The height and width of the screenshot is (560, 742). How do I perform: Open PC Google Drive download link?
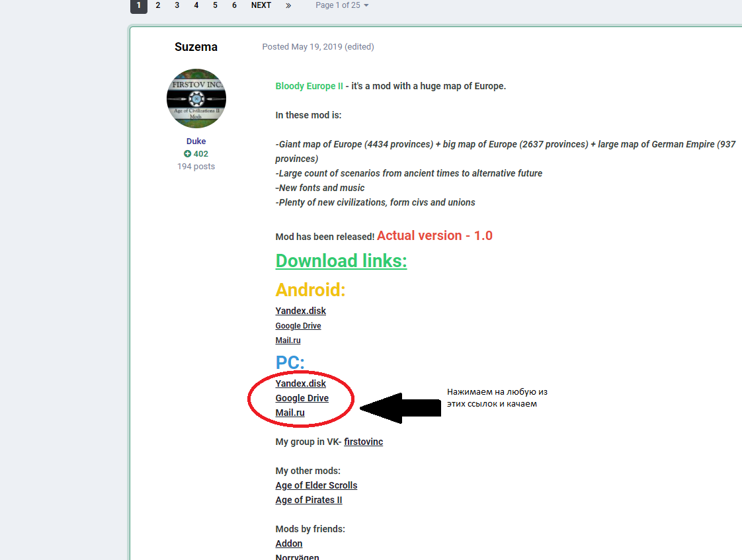point(302,398)
